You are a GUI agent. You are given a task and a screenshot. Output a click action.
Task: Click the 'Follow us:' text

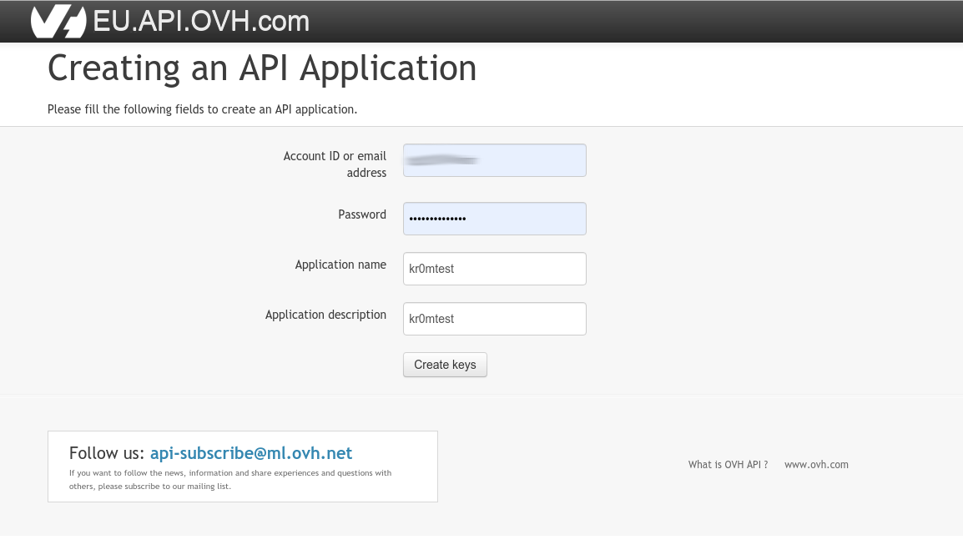(107, 453)
